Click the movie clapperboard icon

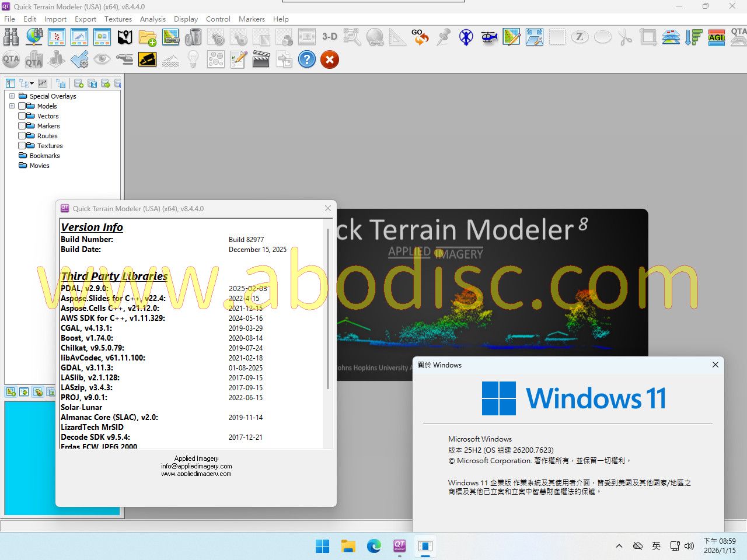pos(261,60)
